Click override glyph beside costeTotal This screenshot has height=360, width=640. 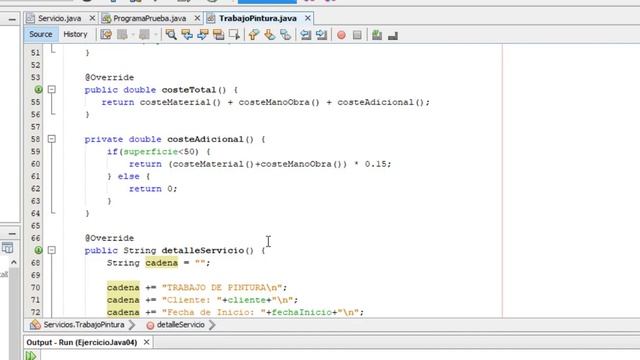point(38,89)
